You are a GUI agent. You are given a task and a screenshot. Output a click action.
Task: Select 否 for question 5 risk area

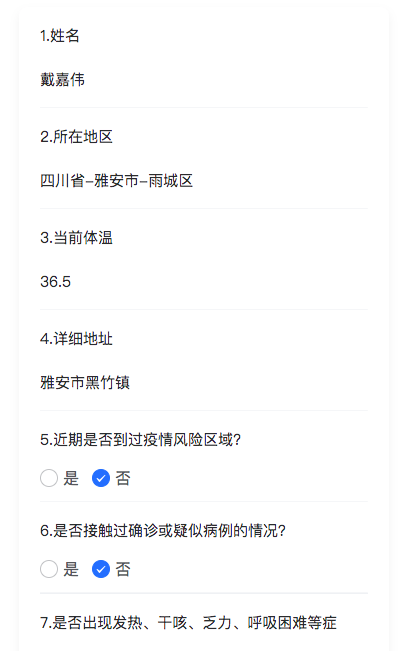[x=101, y=478]
